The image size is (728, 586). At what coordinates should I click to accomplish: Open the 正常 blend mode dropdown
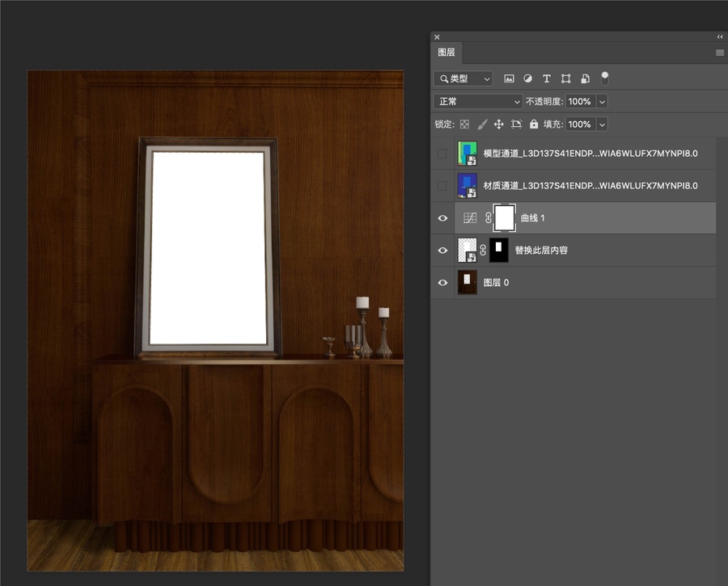point(478,101)
